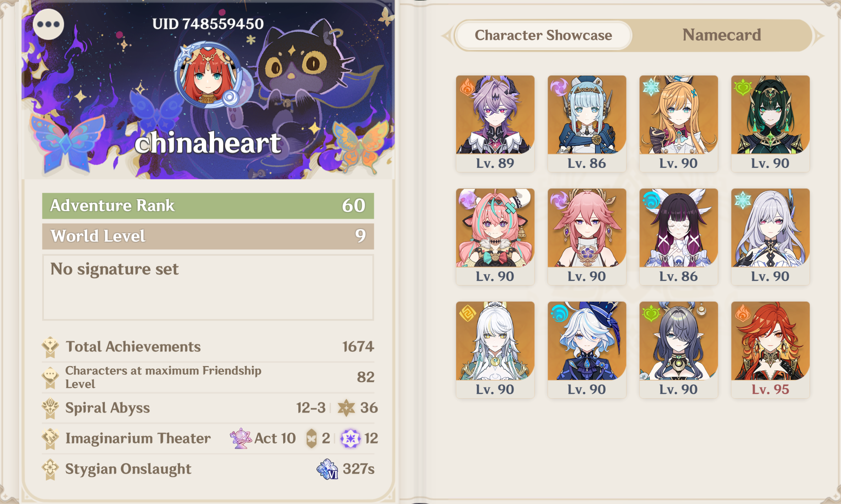Open the blue top-hat Hydro character card
This screenshot has width=841, height=504.
point(587,349)
